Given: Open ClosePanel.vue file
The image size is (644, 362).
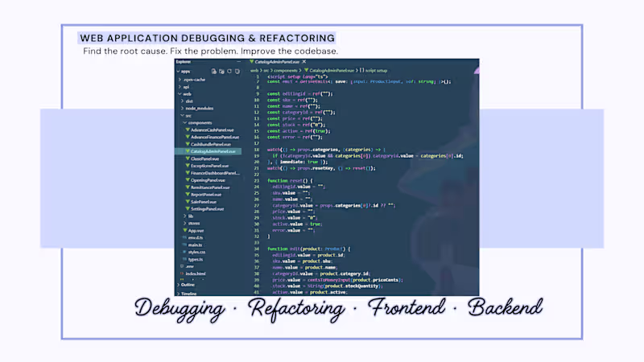Looking at the screenshot, I should coord(204,158).
